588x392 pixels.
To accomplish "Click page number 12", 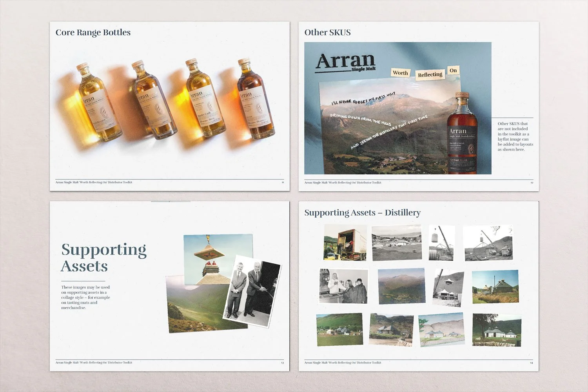I will (x=532, y=183).
